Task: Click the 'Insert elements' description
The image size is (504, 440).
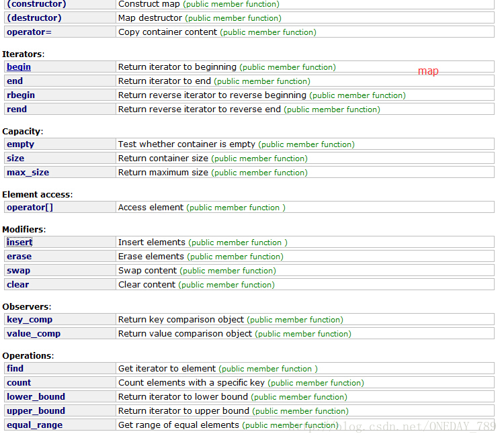Action: (x=152, y=242)
